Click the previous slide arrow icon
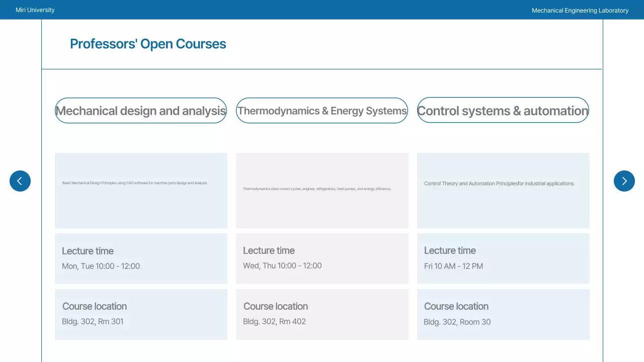 [x=20, y=181]
